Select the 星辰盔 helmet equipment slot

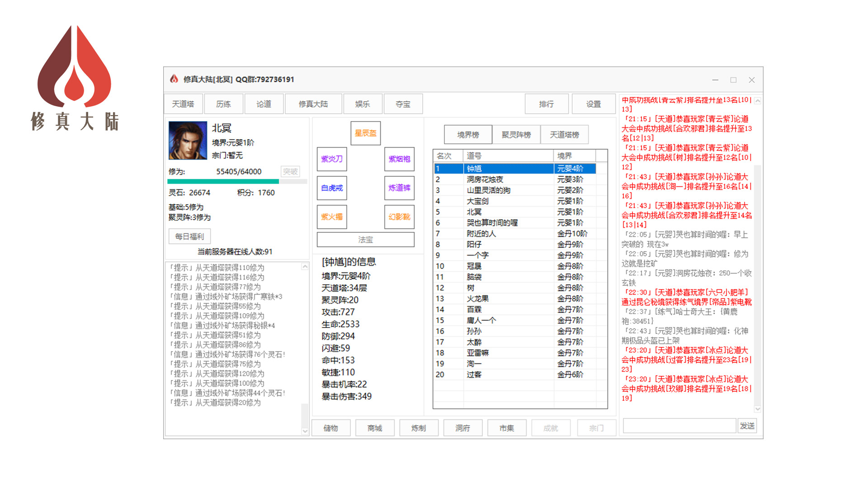point(365,133)
